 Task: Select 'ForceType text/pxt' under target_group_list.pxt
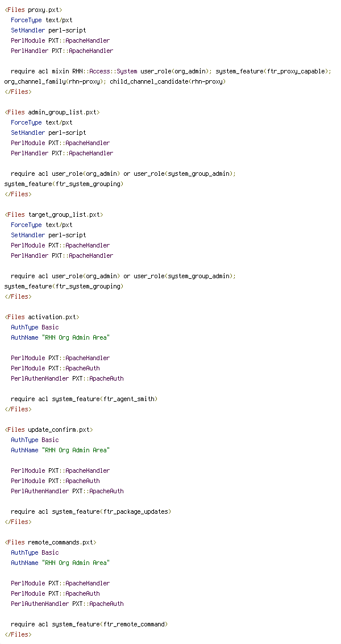point(41,225)
